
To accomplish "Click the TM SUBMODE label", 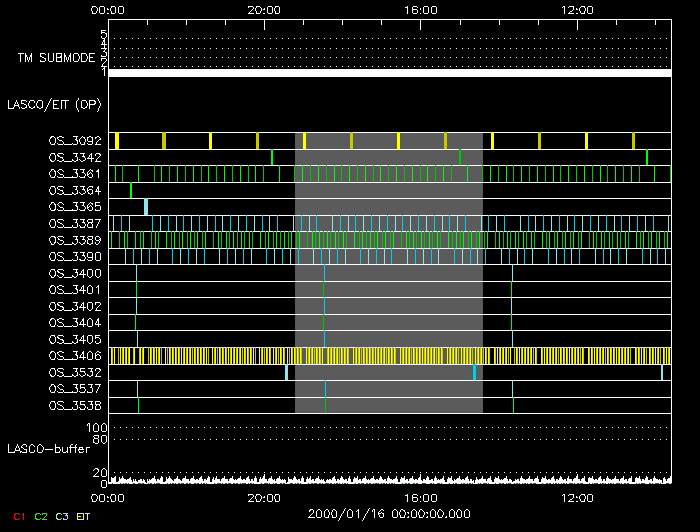I will click(56, 58).
